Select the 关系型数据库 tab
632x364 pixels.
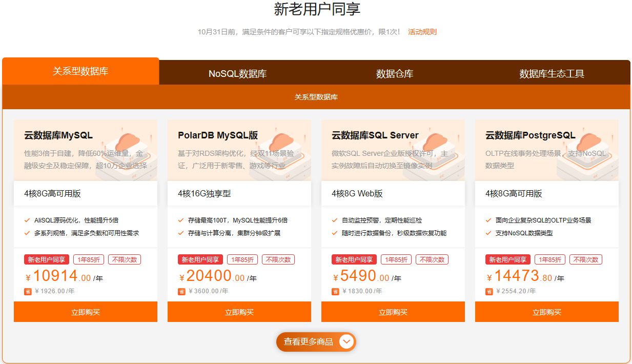80,71
